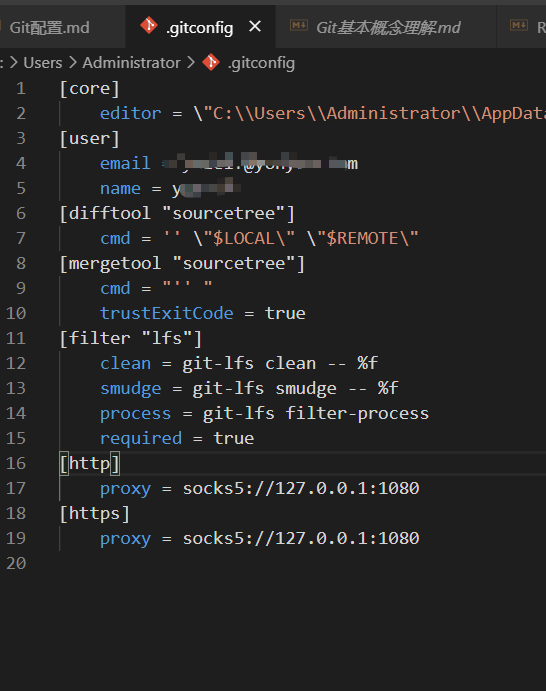546x691 pixels.
Task: Click the markdown icon on Git基本概念理解.md tab
Action: [x=299, y=26]
